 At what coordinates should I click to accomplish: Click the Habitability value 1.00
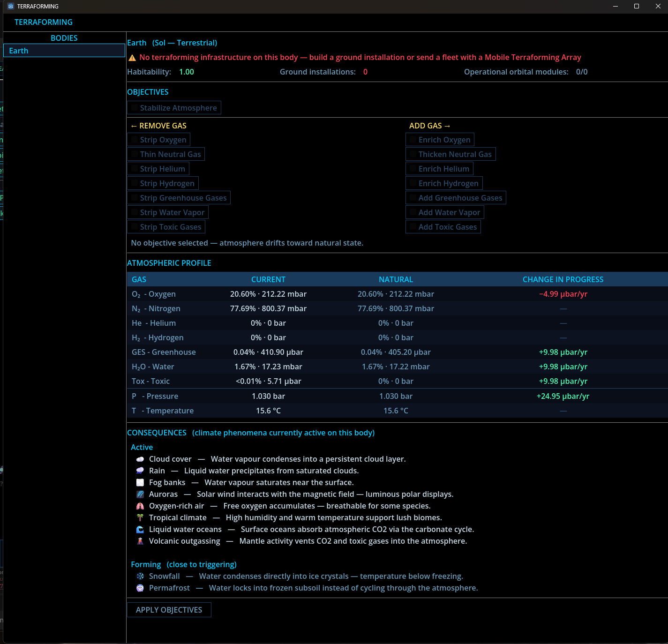tap(187, 72)
